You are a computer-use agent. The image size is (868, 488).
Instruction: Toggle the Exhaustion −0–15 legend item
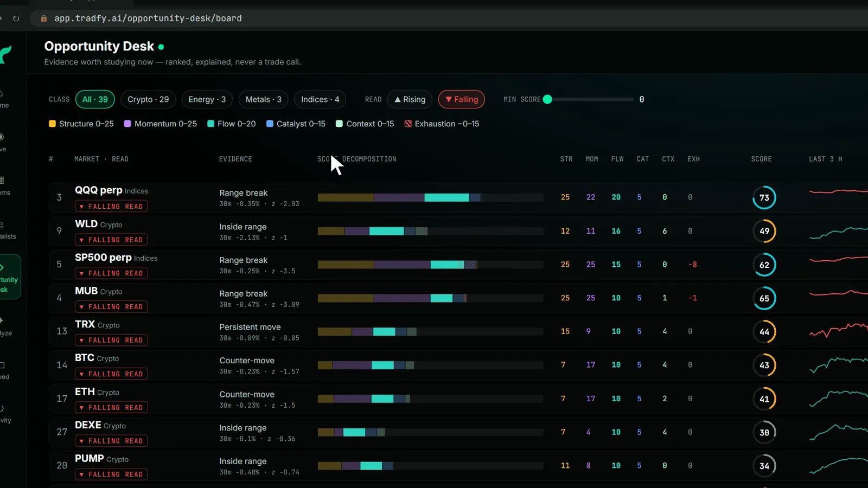click(x=442, y=124)
